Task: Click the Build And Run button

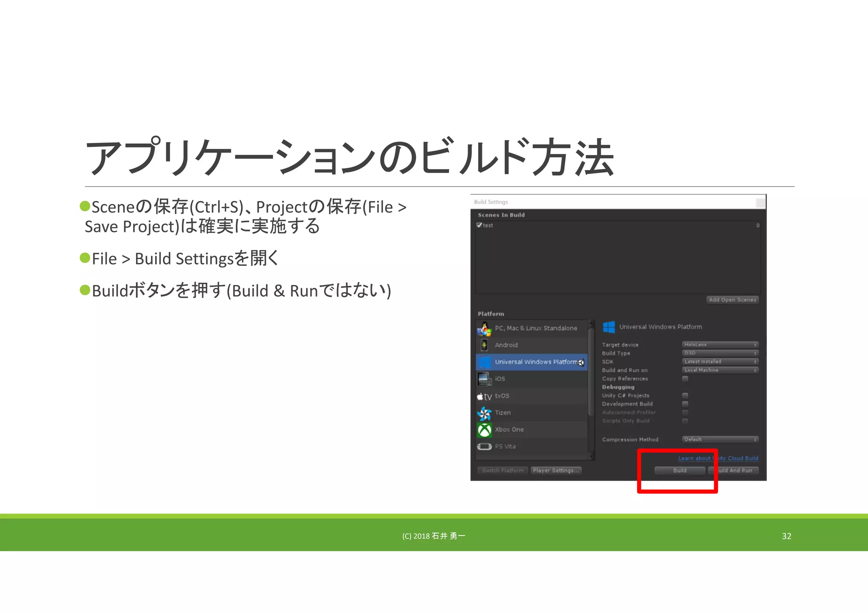Action: (x=734, y=471)
